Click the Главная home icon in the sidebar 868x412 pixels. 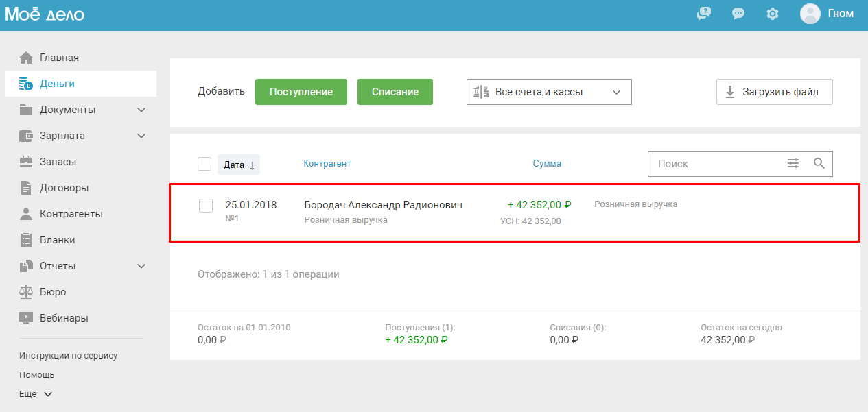26,58
